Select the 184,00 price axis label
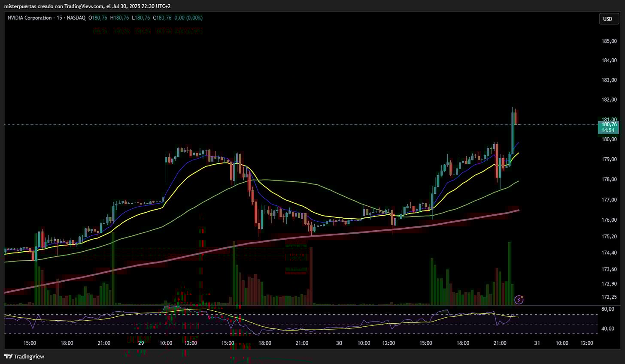 pos(609,60)
